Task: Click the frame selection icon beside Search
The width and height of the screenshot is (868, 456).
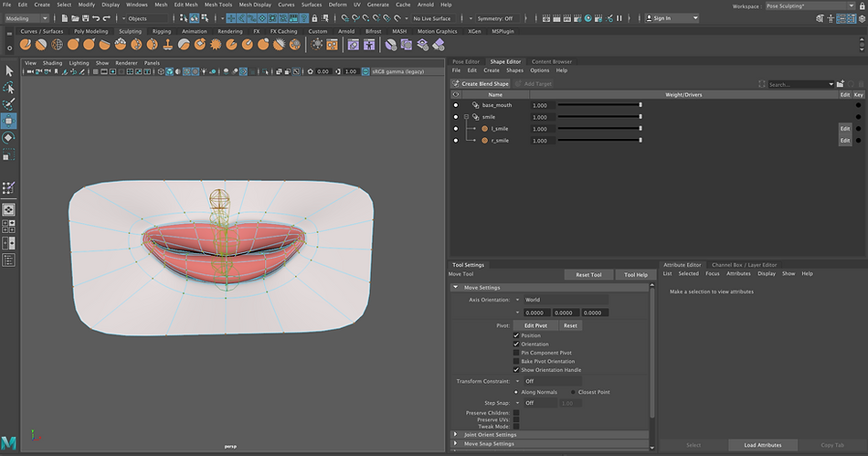Action: click(x=762, y=84)
